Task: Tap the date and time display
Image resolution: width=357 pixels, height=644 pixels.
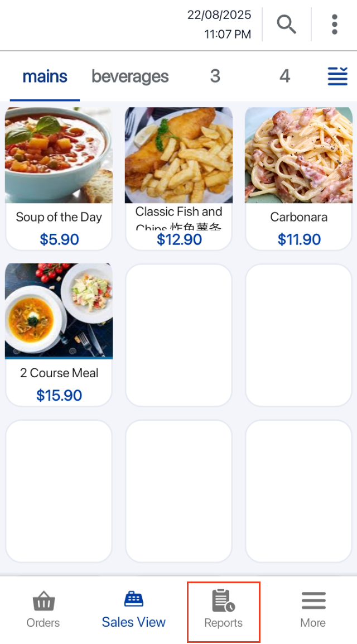Action: [219, 25]
